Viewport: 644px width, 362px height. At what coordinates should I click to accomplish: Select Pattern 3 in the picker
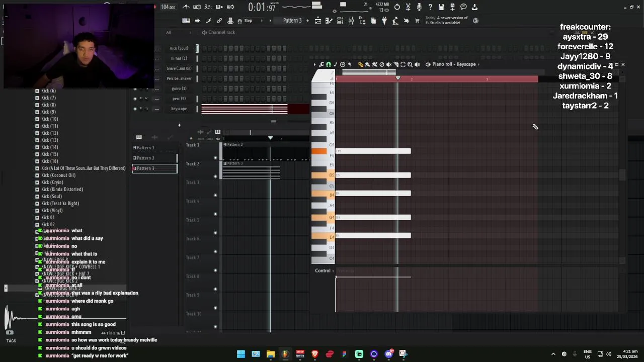pyautogui.click(x=154, y=168)
